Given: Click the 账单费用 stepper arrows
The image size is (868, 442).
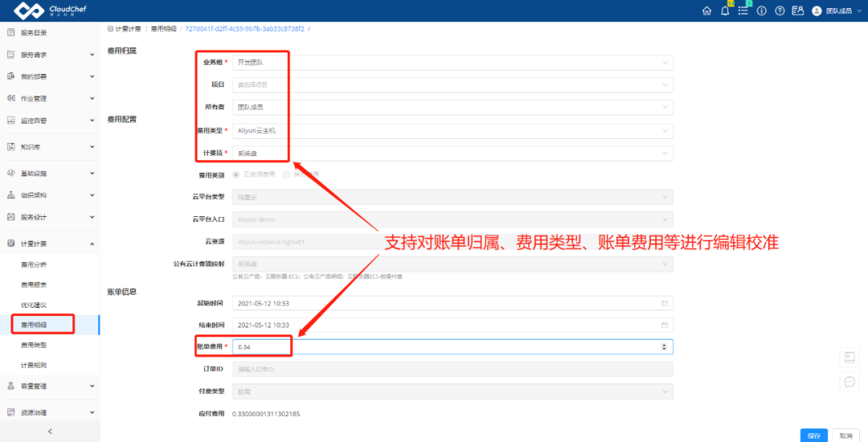Looking at the screenshot, I should [x=665, y=347].
